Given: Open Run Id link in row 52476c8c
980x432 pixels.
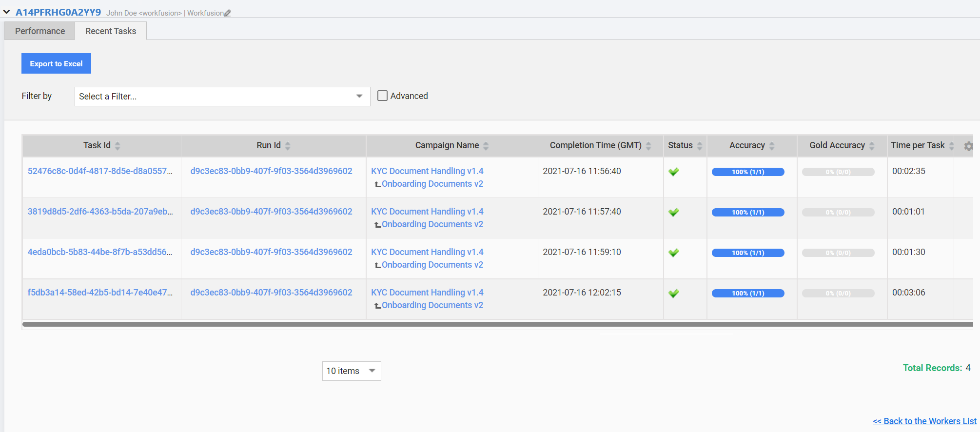Looking at the screenshot, I should (272, 171).
